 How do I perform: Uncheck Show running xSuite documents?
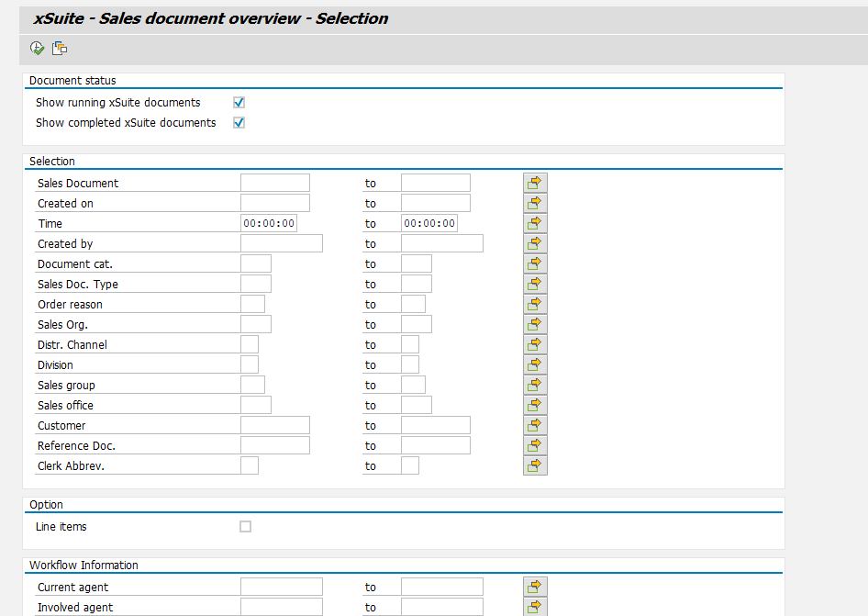click(x=238, y=102)
